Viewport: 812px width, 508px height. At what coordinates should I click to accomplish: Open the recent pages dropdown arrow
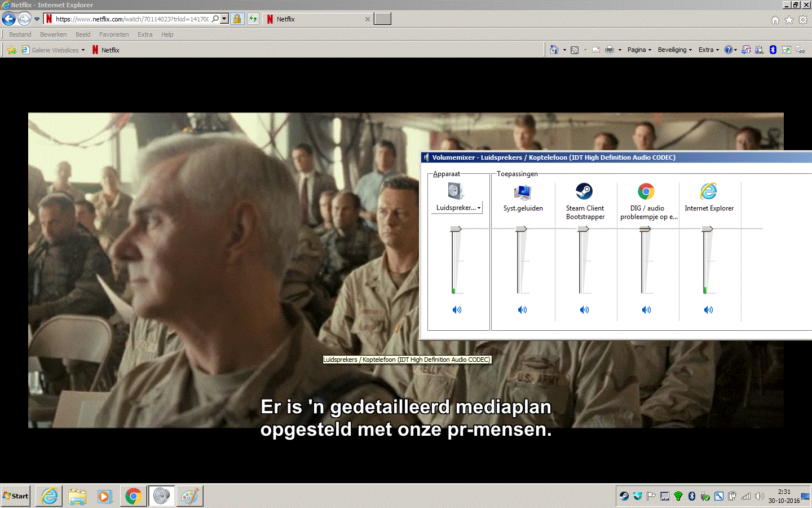coord(37,19)
